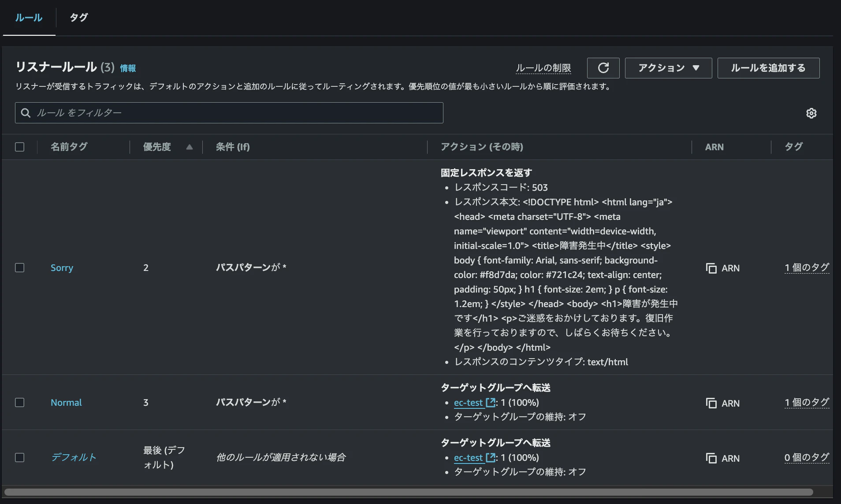Copy ARN icon in Normal row

coord(711,403)
